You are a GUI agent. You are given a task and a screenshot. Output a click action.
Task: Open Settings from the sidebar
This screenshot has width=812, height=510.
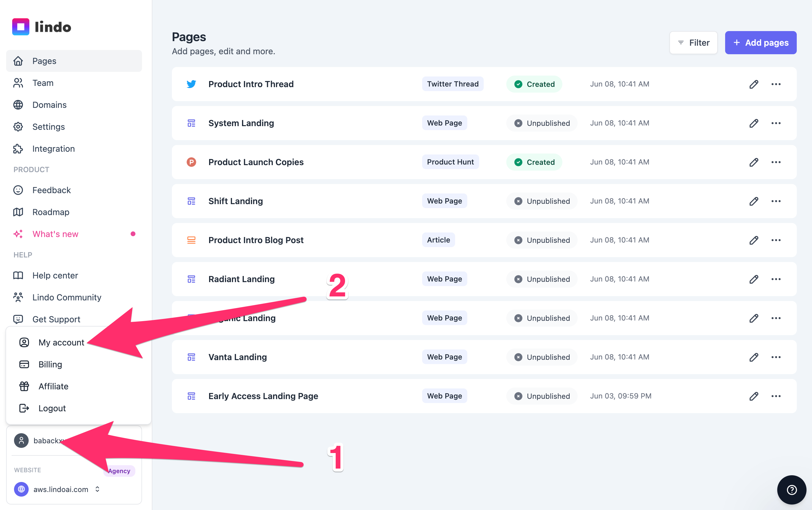[74, 127]
